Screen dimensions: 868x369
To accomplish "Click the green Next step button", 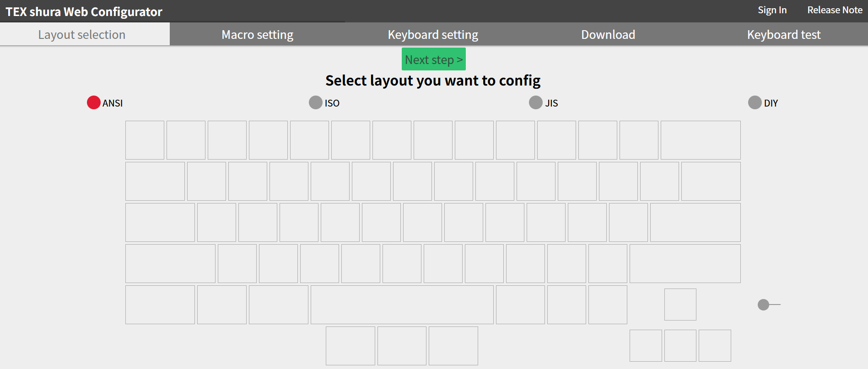I will [x=433, y=59].
